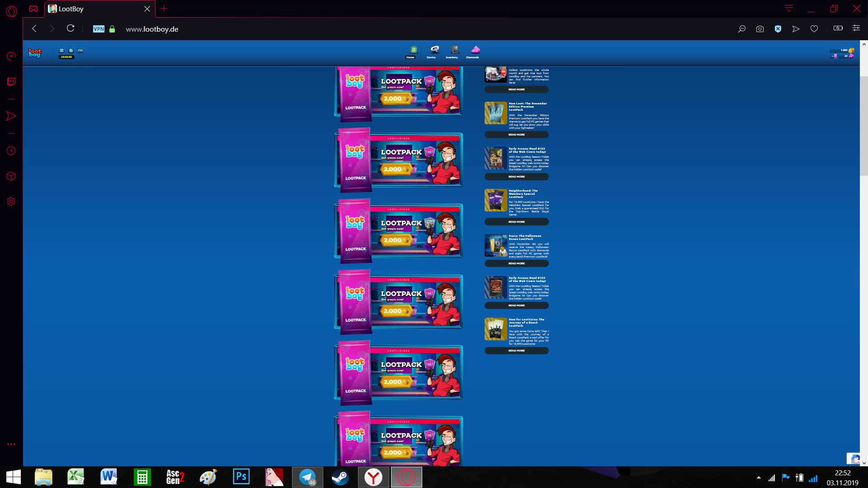Open the Opera main menu logo
868x488 pixels.
point(11,11)
